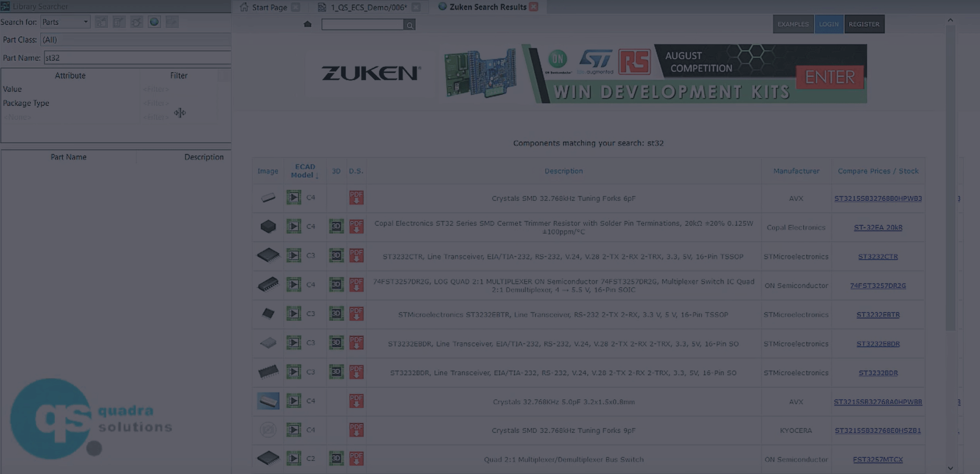Click the scroll down arrow of results page
This screenshot has width=980, height=474.
(x=950, y=468)
